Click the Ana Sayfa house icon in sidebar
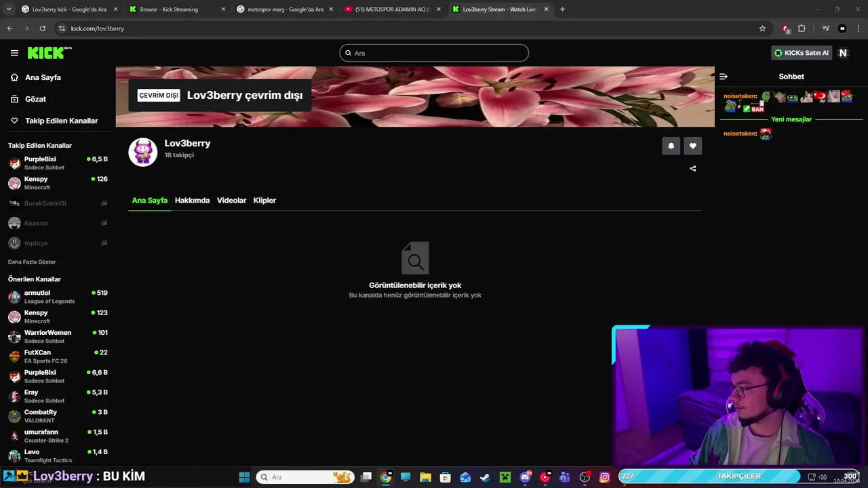This screenshot has height=488, width=868. (x=14, y=77)
